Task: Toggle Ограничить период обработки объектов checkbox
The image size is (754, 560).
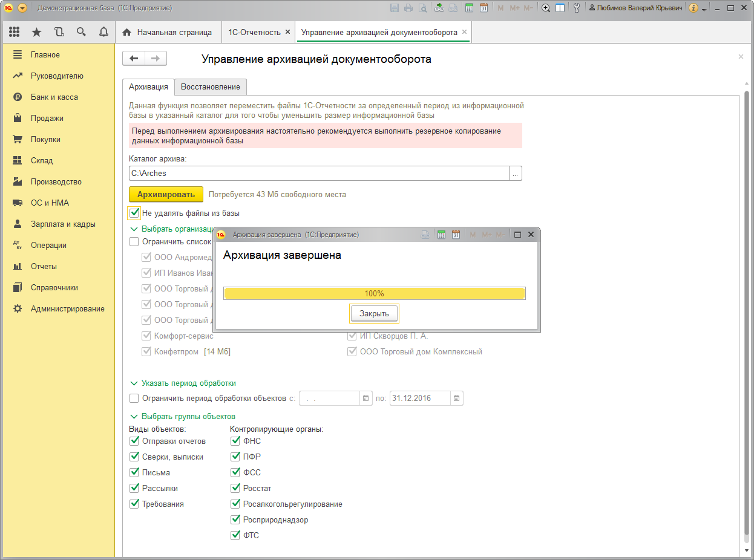Action: [134, 398]
